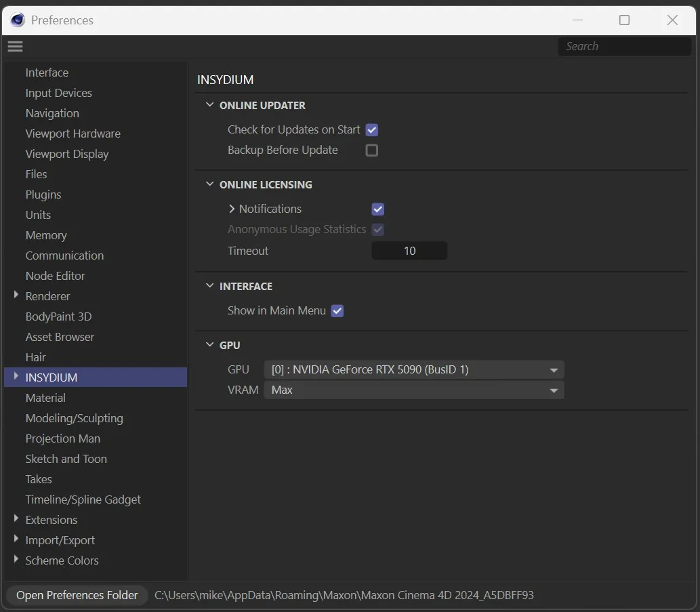This screenshot has width=700, height=612.
Task: Select Viewport Hardware preferences
Action: [73, 134]
